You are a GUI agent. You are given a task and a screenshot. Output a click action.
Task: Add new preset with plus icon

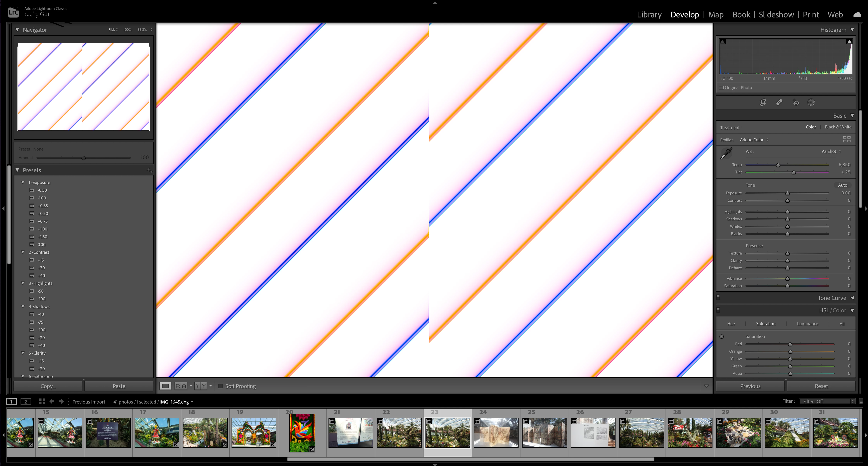[x=149, y=170]
